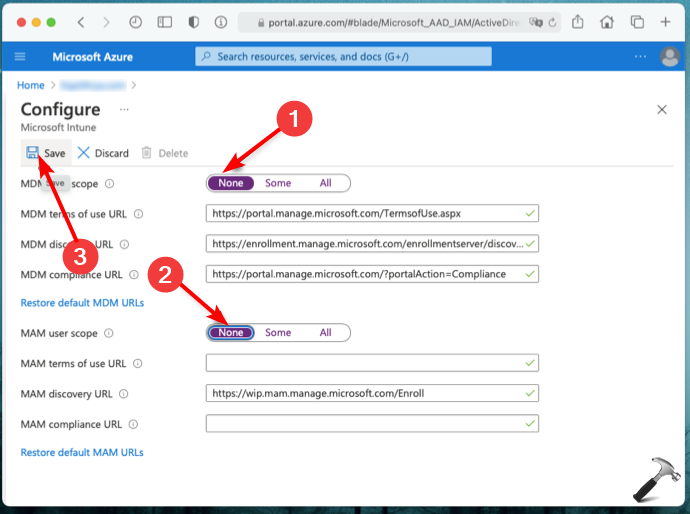Reload the page via refresh icon
Viewport: 690px width, 514px height.
point(553,22)
